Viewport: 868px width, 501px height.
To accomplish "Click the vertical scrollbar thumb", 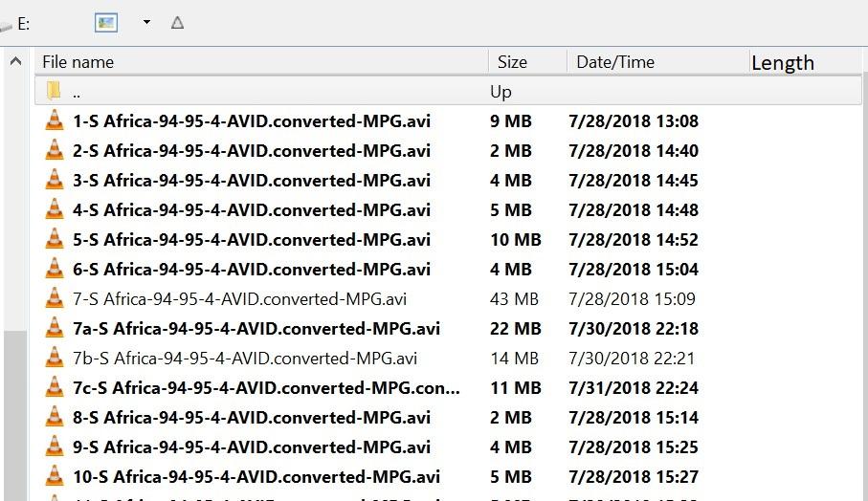I will click(x=15, y=415).
